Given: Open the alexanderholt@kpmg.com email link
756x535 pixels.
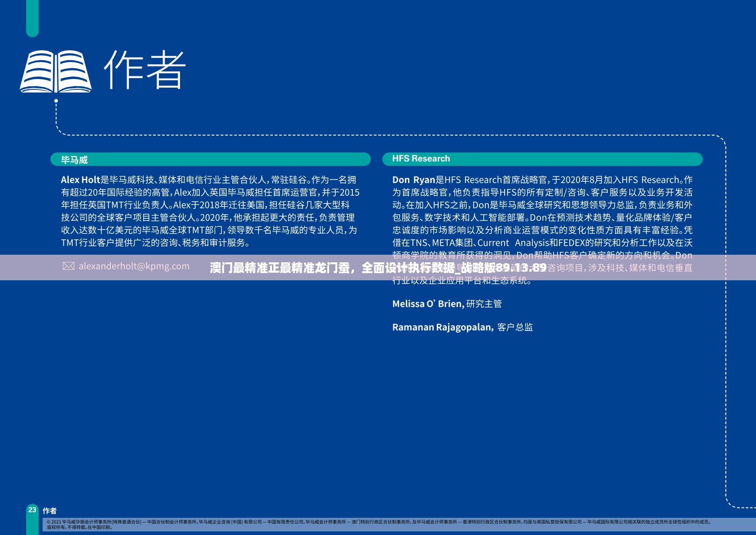Looking at the screenshot, I should (134, 266).
